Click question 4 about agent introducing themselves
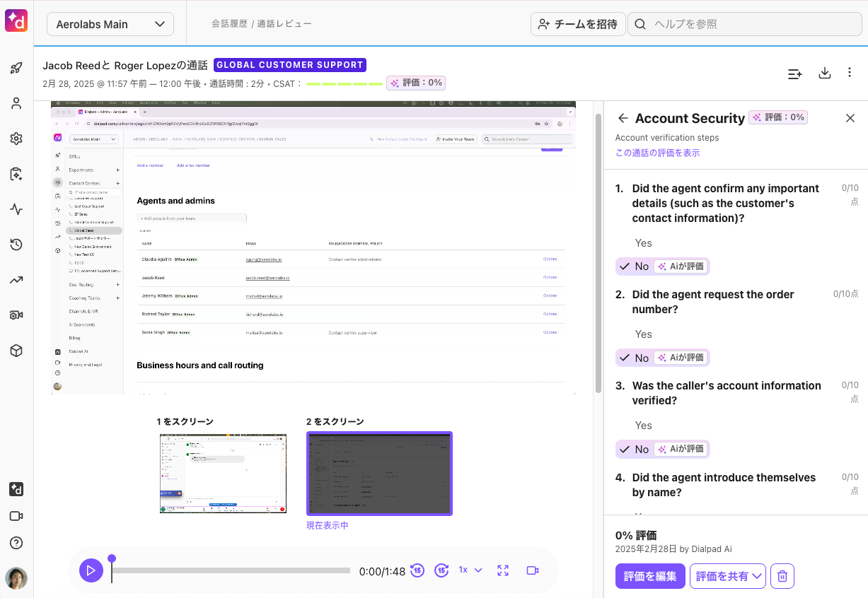The height and width of the screenshot is (598, 868). (x=724, y=485)
